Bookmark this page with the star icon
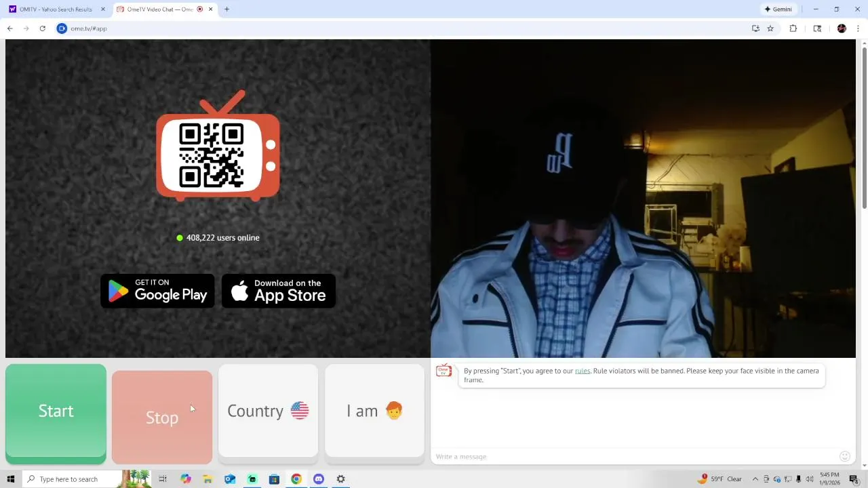 [x=770, y=28]
